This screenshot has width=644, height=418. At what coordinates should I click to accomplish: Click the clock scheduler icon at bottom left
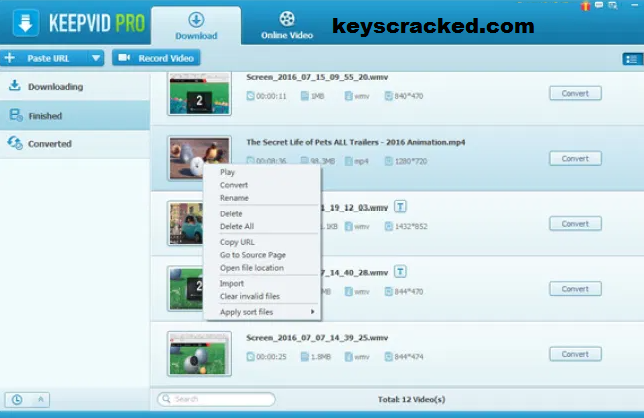pyautogui.click(x=17, y=400)
